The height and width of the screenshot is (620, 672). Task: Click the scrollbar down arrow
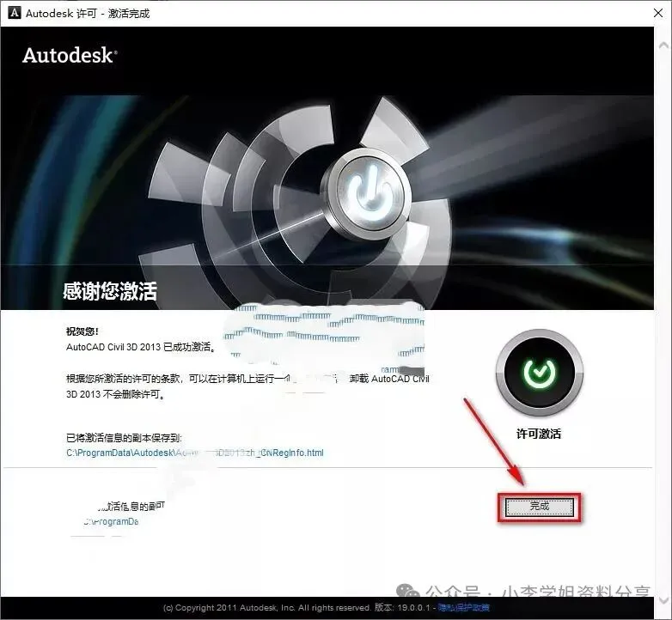(663, 600)
